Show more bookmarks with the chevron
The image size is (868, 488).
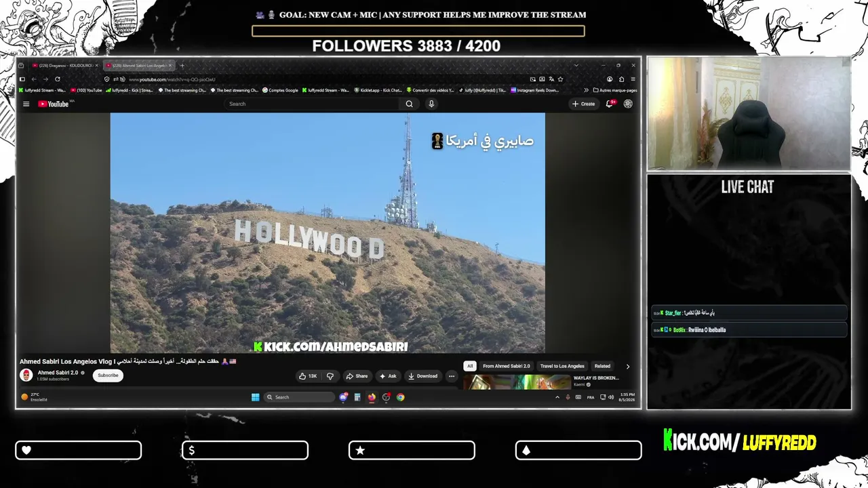586,90
